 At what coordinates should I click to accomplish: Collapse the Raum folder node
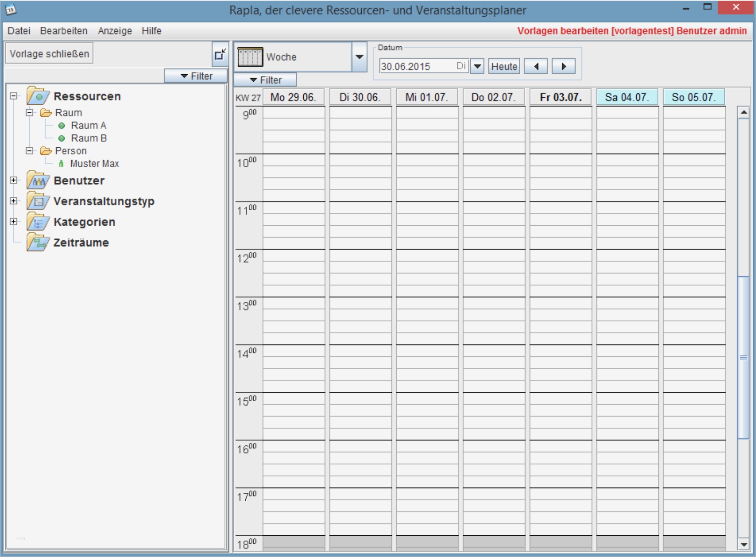click(x=29, y=113)
